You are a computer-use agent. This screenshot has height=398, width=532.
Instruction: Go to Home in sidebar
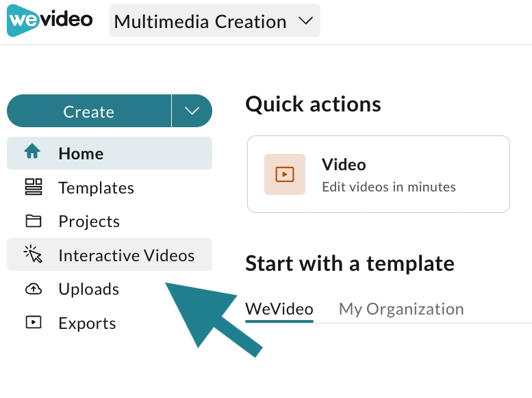click(110, 153)
